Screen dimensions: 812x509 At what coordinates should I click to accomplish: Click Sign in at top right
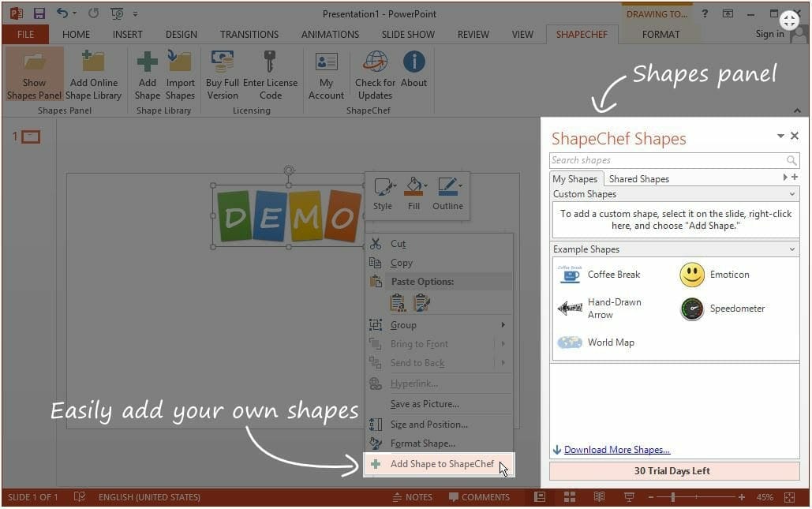tap(769, 34)
